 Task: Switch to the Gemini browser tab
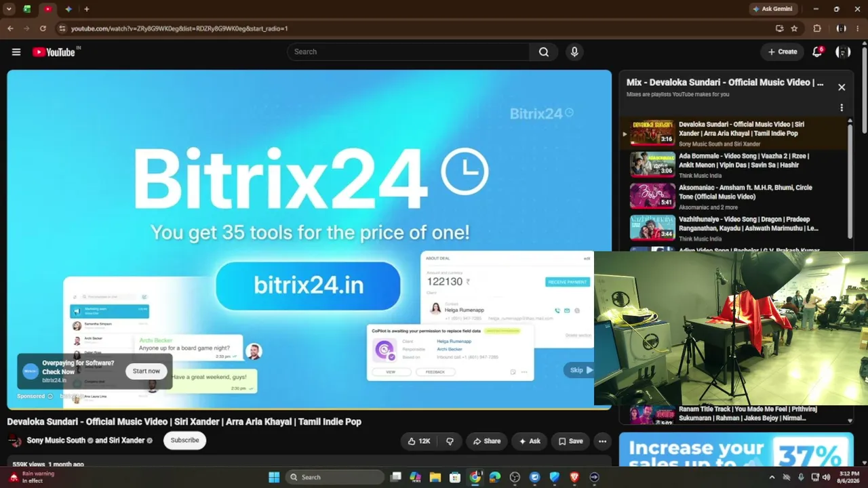(x=68, y=9)
